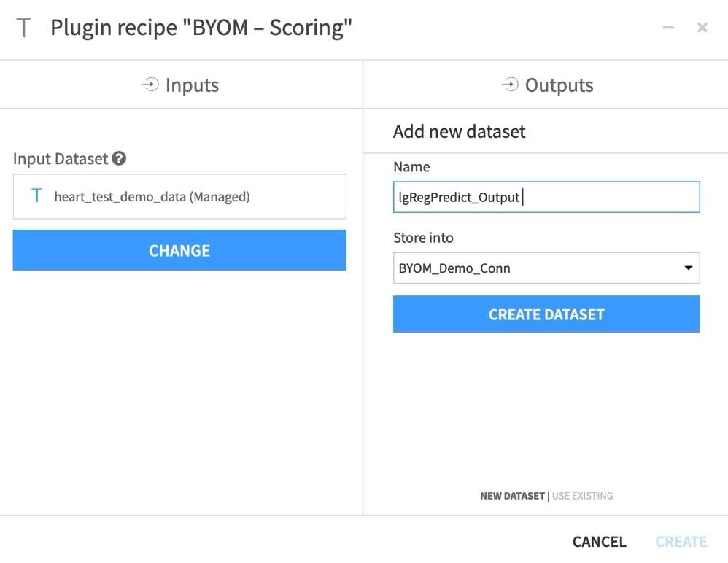Click the plugin recipe icon in title bar

point(24,29)
